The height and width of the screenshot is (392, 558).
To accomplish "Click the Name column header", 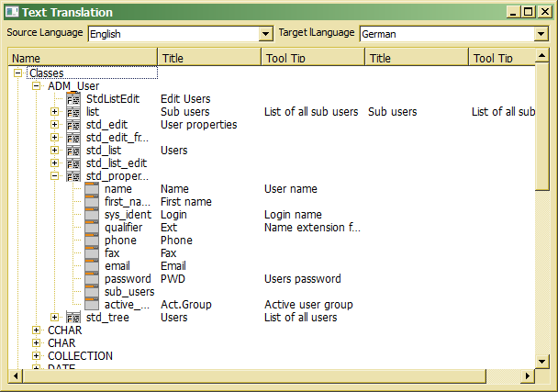I will click(83, 58).
